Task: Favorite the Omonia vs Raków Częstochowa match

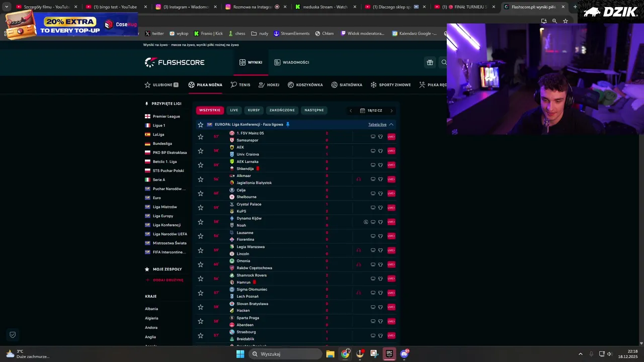Action: coord(201,264)
